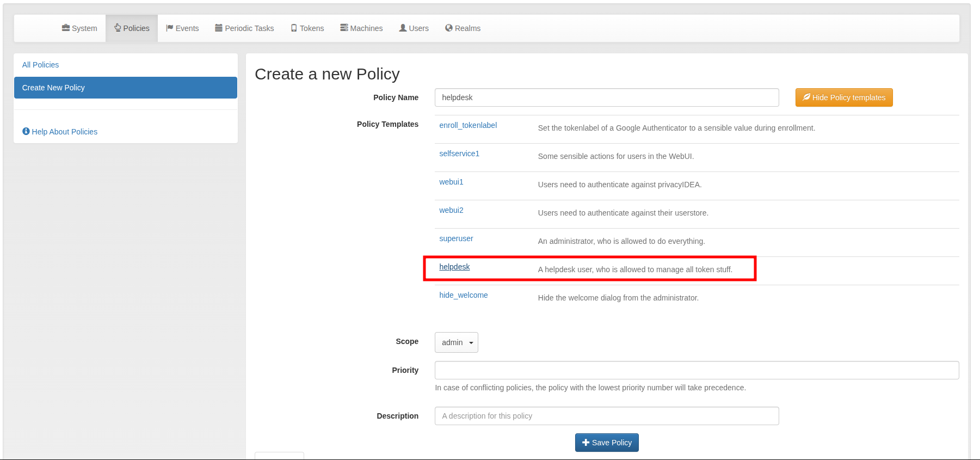The width and height of the screenshot is (980, 460).
Task: Click the info icon beside Help About Policies
Action: (26, 131)
